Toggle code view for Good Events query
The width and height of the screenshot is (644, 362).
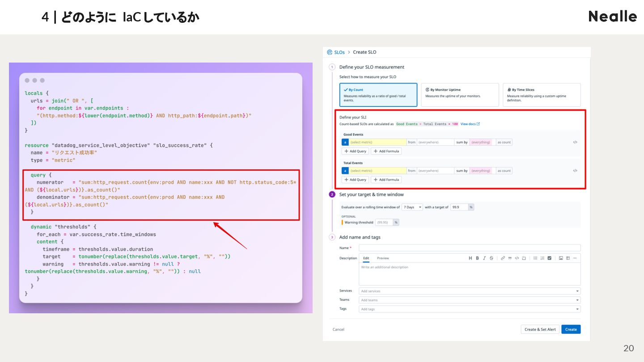pyautogui.click(x=575, y=142)
